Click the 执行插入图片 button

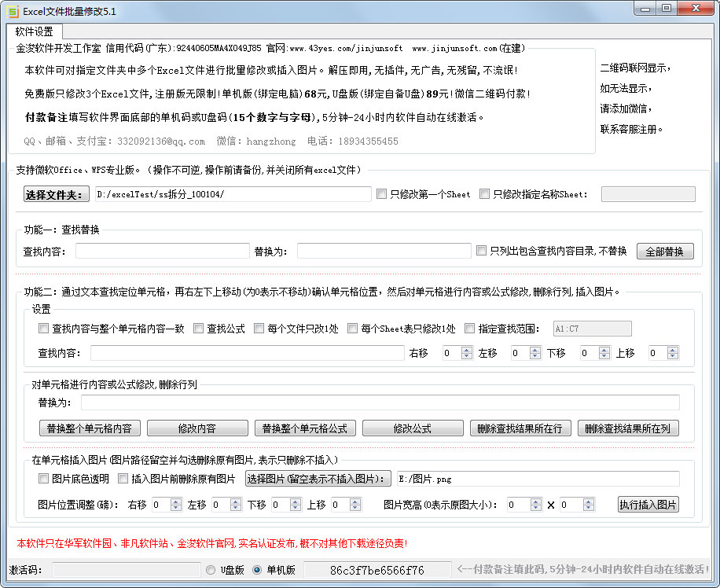(x=648, y=505)
